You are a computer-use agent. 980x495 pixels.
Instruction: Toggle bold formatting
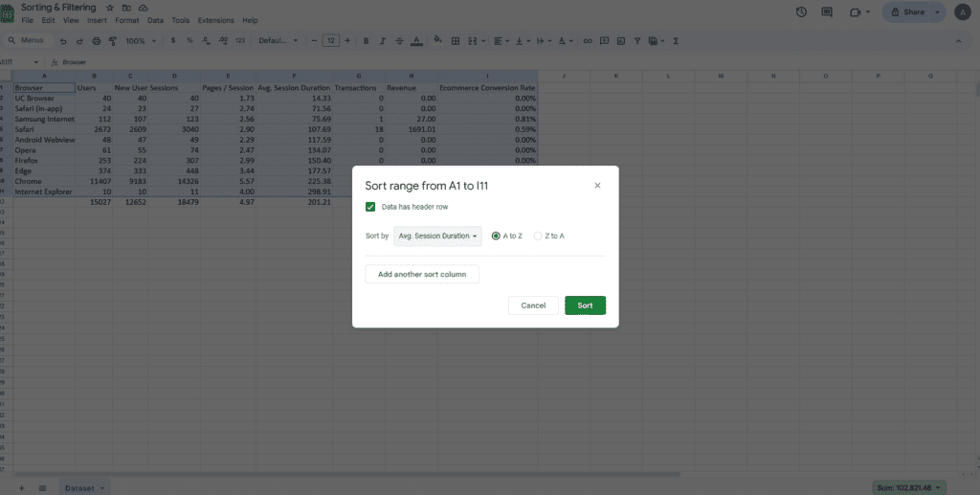coord(367,41)
